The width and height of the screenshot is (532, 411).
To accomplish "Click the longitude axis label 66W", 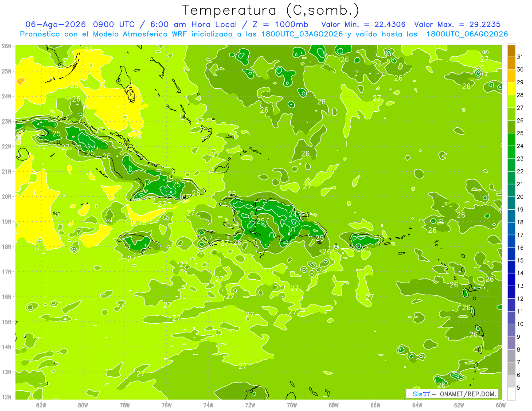I will coord(376,405).
